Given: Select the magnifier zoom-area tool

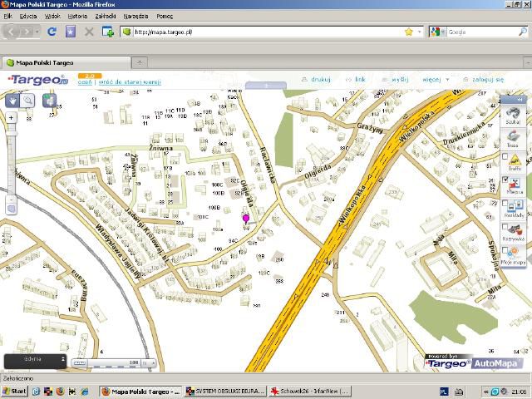Looking at the screenshot, I should pyautogui.click(x=27, y=101).
